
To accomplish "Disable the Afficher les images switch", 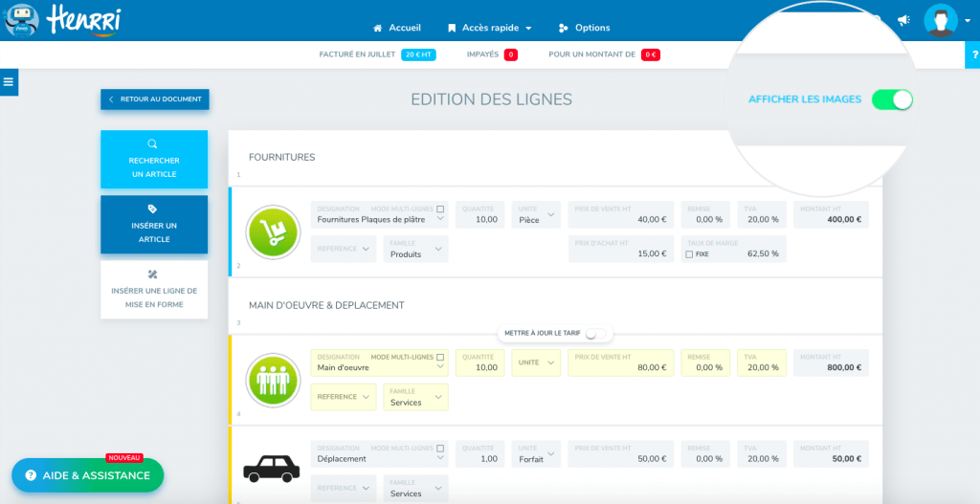I will 892,99.
